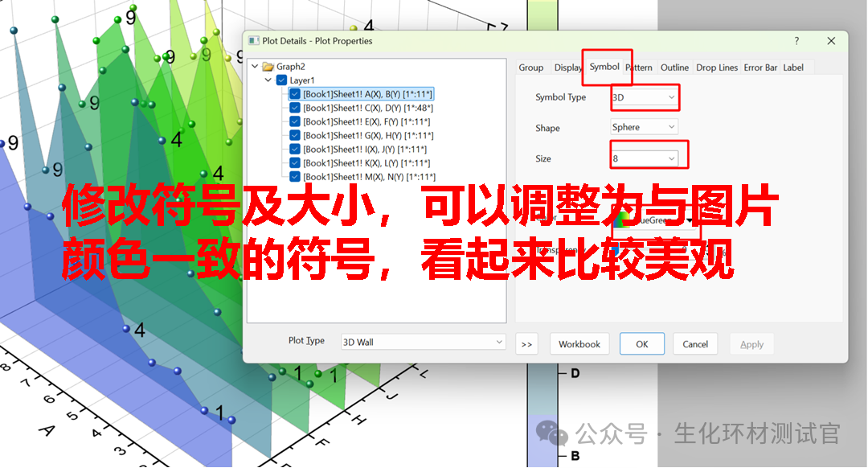Open the Plot Type dropdown 3D Wall
The image size is (868, 468).
click(x=423, y=343)
